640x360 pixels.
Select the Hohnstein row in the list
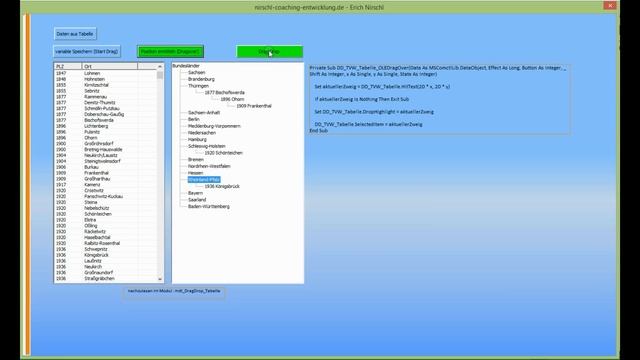click(x=105, y=79)
